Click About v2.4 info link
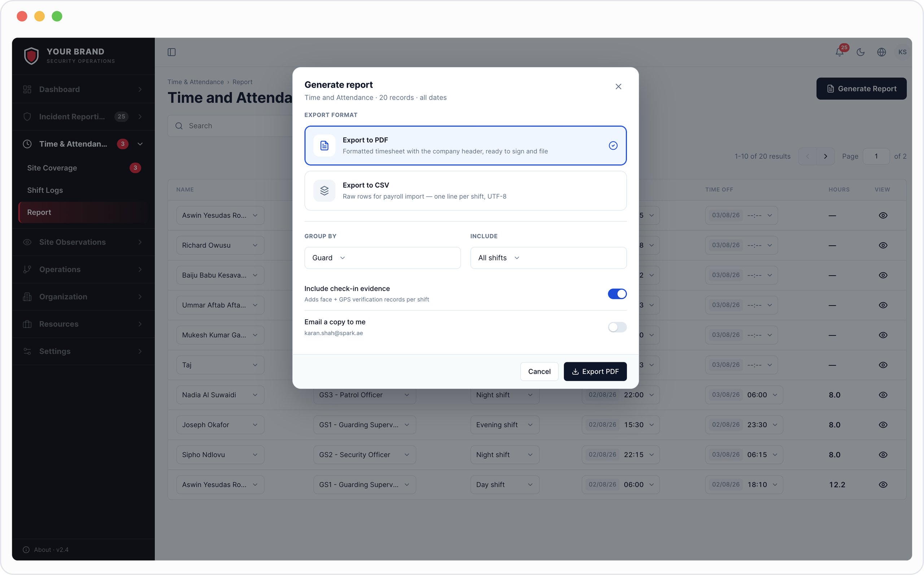 pos(45,549)
